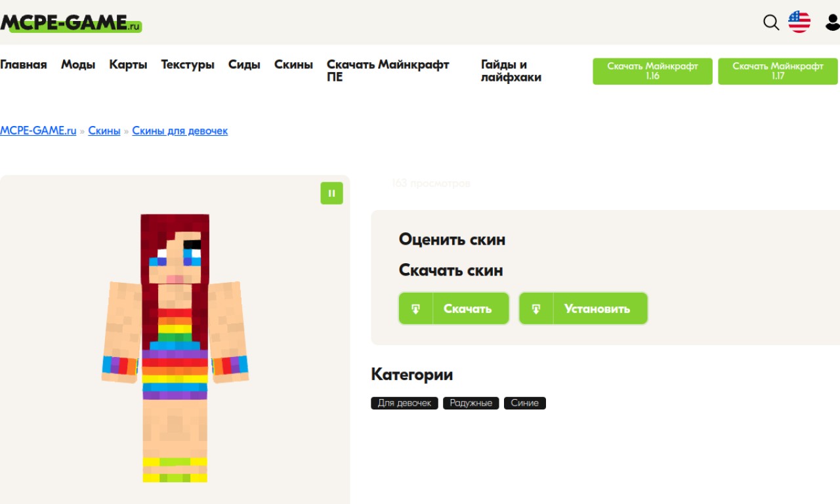Follow Скины для девочек breadcrumb link
840x504 pixels.
180,131
